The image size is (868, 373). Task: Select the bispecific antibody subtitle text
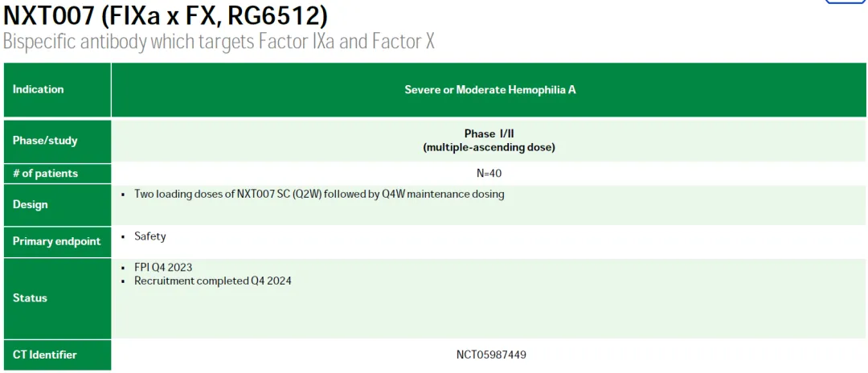click(x=219, y=42)
